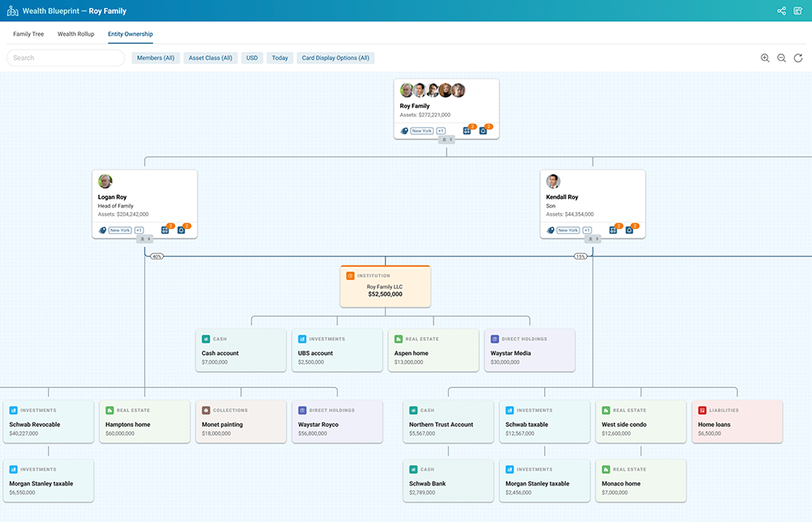
Task: Open the USD currency dropdown
Action: (x=253, y=58)
